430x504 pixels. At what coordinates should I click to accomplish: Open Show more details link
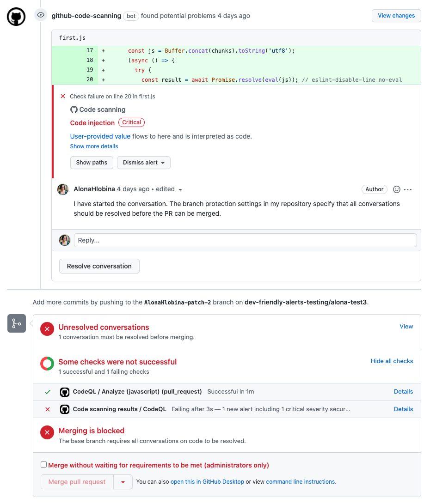tap(94, 146)
